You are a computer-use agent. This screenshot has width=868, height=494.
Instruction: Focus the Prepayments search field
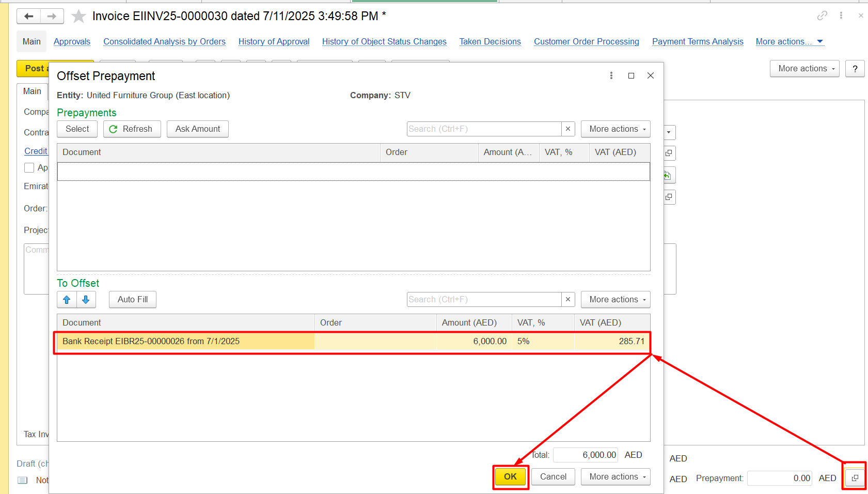click(x=484, y=129)
